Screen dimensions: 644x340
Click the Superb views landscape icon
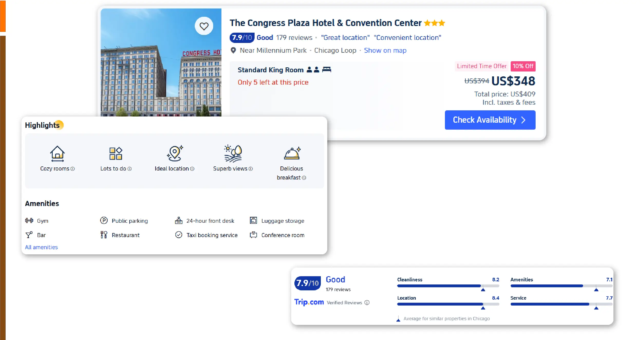click(x=233, y=154)
